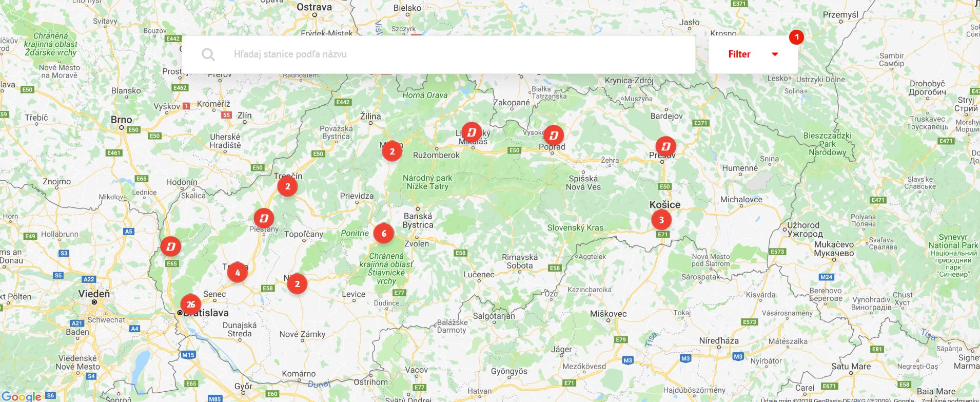Click the Brno city label
Viewport: 980px width, 402px height.
(121, 120)
